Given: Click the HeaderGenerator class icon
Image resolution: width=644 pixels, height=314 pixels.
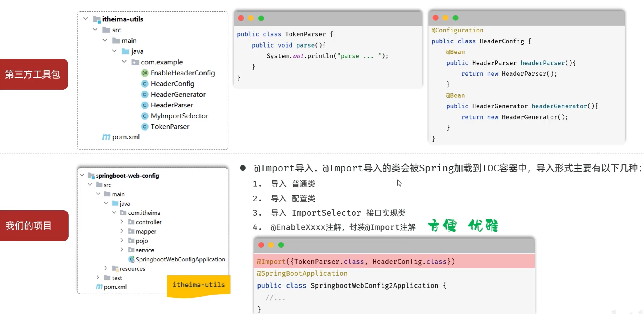Looking at the screenshot, I should coord(145,95).
